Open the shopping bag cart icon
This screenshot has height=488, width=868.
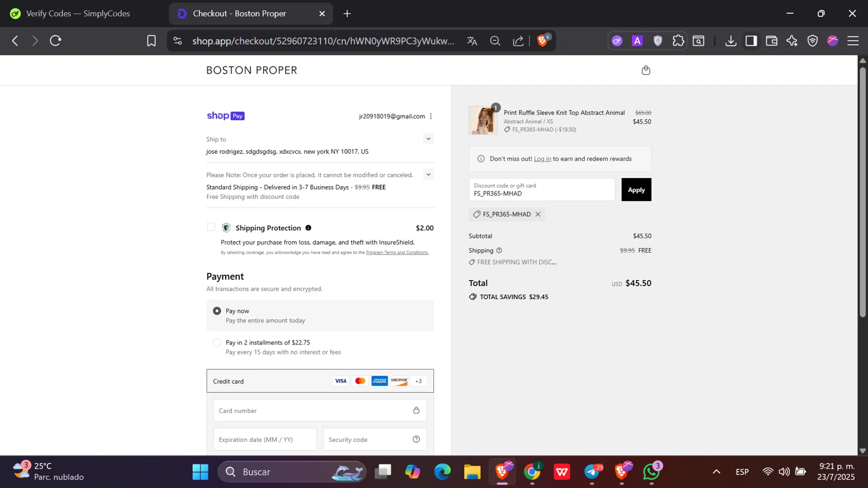pyautogui.click(x=646, y=70)
